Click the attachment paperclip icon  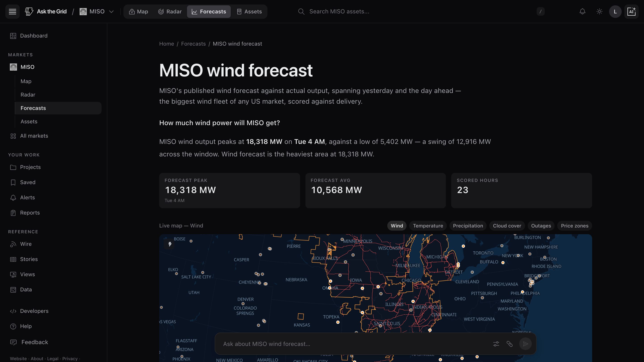click(x=510, y=344)
